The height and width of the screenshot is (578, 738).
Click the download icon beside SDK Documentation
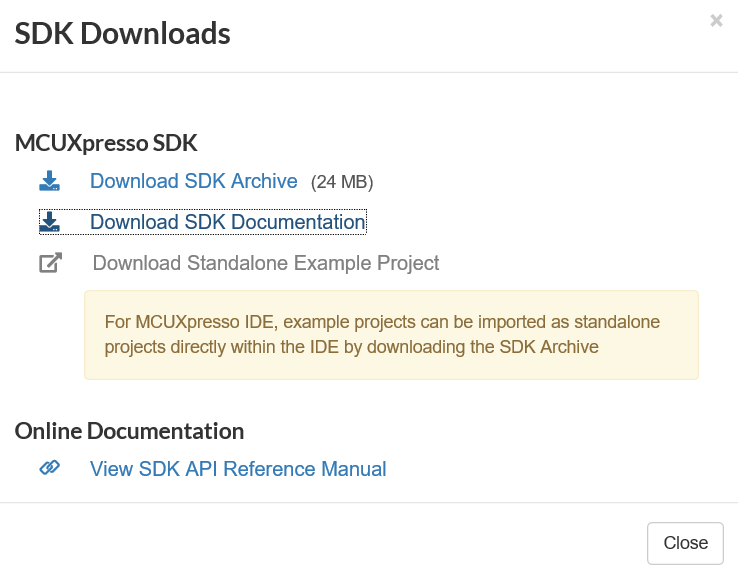click(x=50, y=222)
